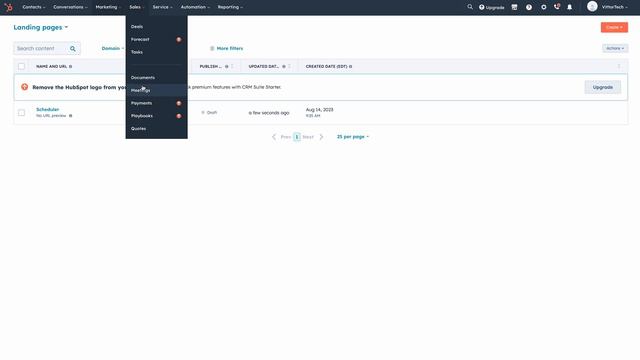Open the Marketplace storefront icon

[x=514, y=7]
